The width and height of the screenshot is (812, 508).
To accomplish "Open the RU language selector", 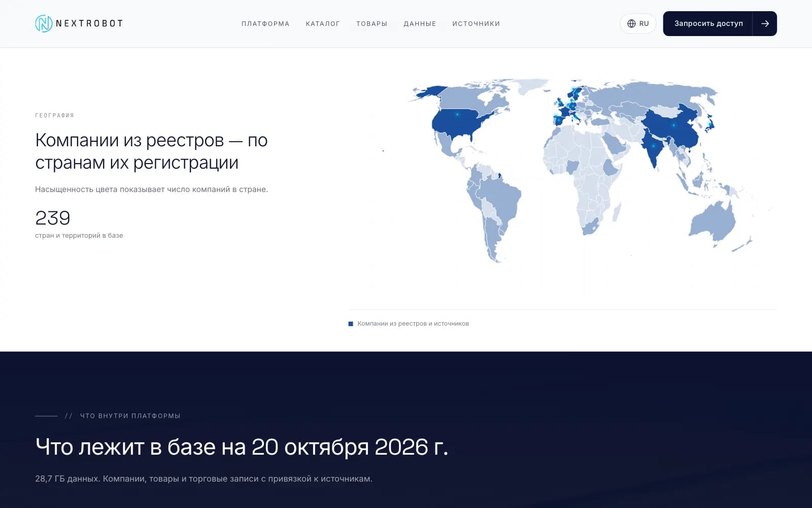I will (x=638, y=23).
